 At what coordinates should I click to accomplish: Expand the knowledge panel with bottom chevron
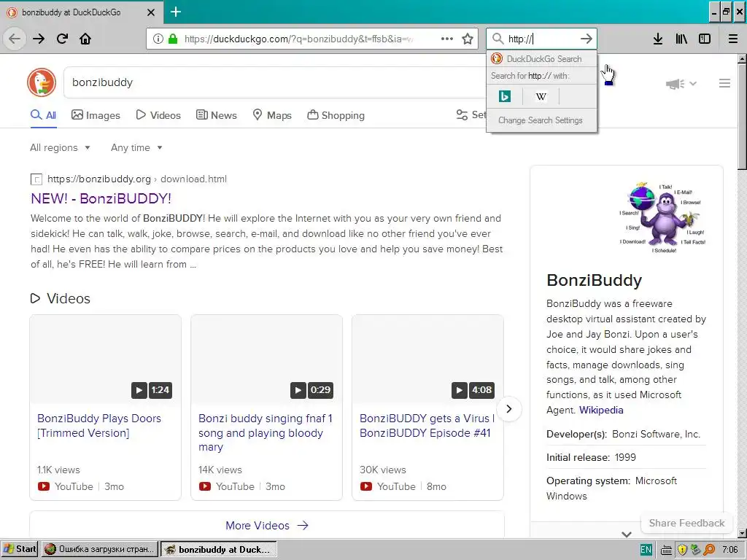click(x=627, y=534)
